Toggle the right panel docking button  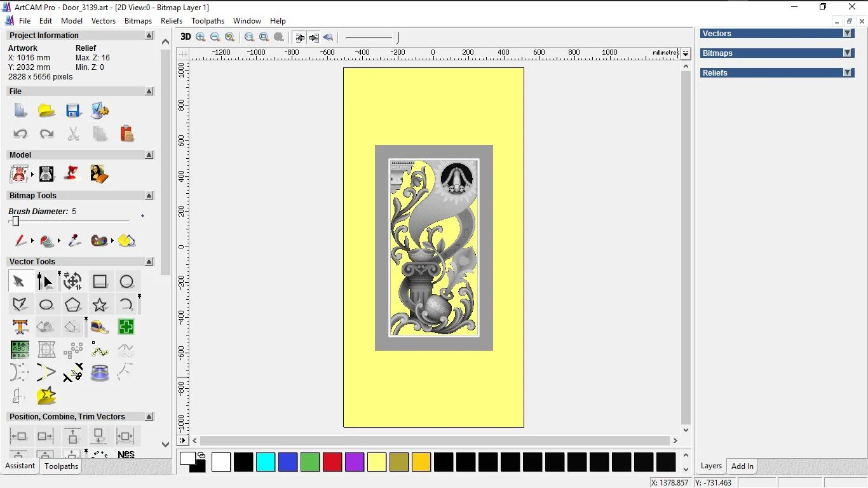(x=314, y=37)
